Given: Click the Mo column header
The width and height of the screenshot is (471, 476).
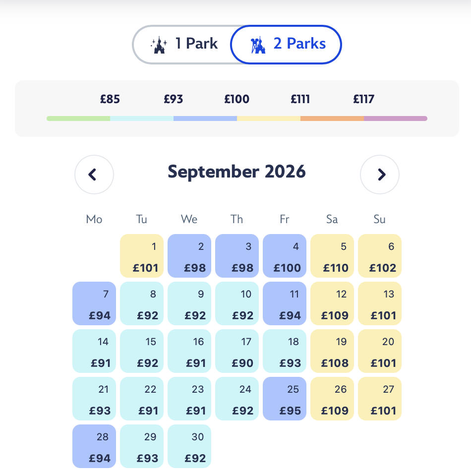Looking at the screenshot, I should coord(94,219).
